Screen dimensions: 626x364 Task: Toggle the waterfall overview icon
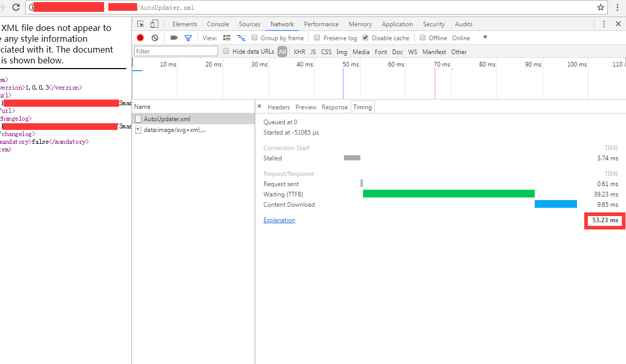241,38
